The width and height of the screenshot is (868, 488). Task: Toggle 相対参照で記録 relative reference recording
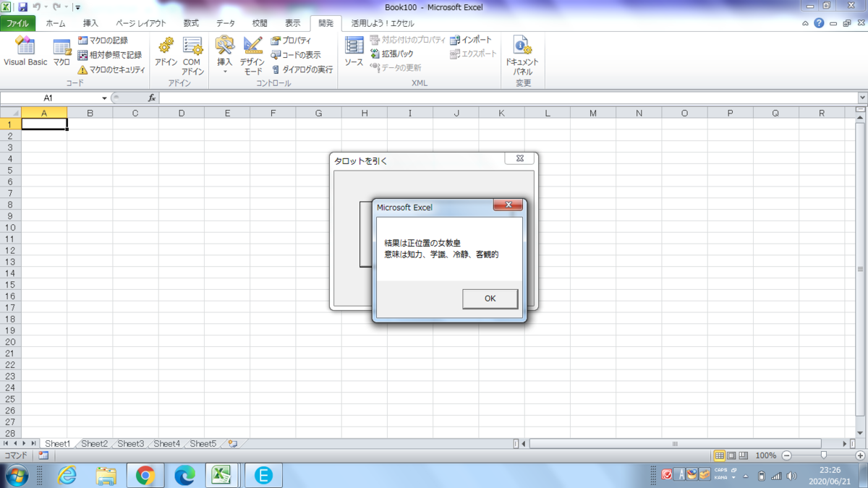point(110,55)
